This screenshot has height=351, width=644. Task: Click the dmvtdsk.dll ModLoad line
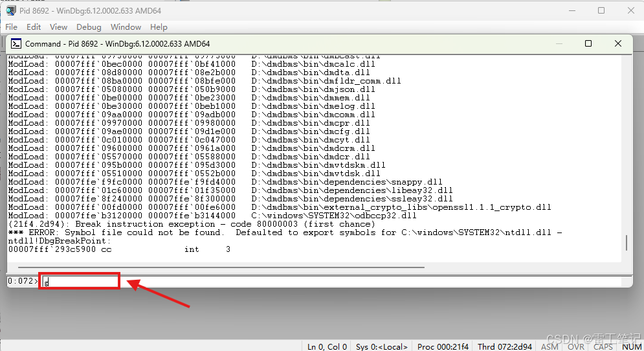[x=194, y=174]
